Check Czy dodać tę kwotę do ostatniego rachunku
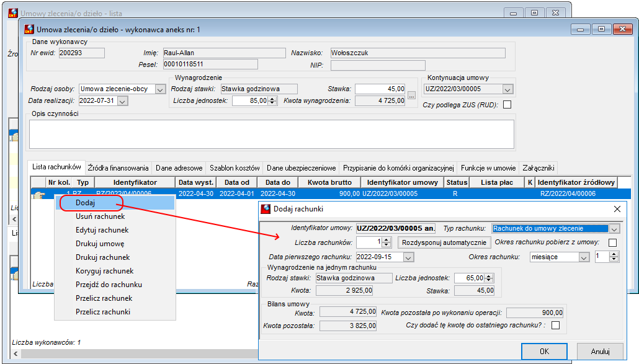The width and height of the screenshot is (639, 364). click(x=555, y=326)
